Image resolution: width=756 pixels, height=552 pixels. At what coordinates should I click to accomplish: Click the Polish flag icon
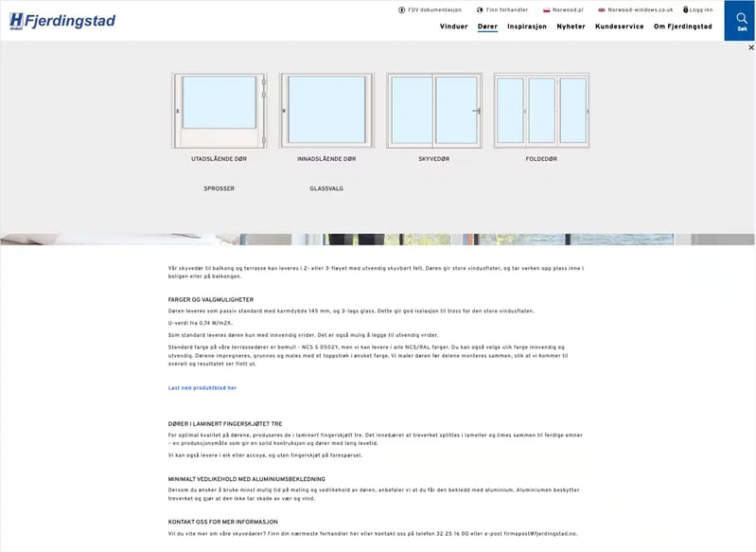(546, 9)
